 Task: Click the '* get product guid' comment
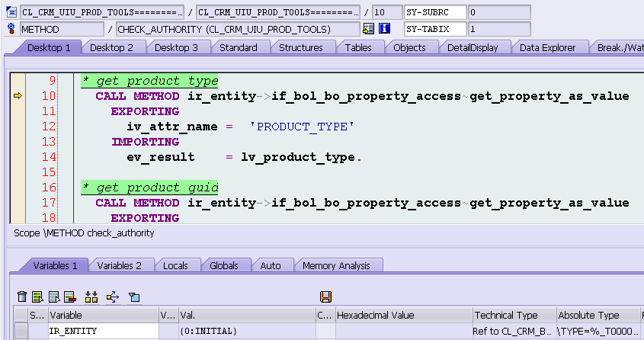pos(149,188)
